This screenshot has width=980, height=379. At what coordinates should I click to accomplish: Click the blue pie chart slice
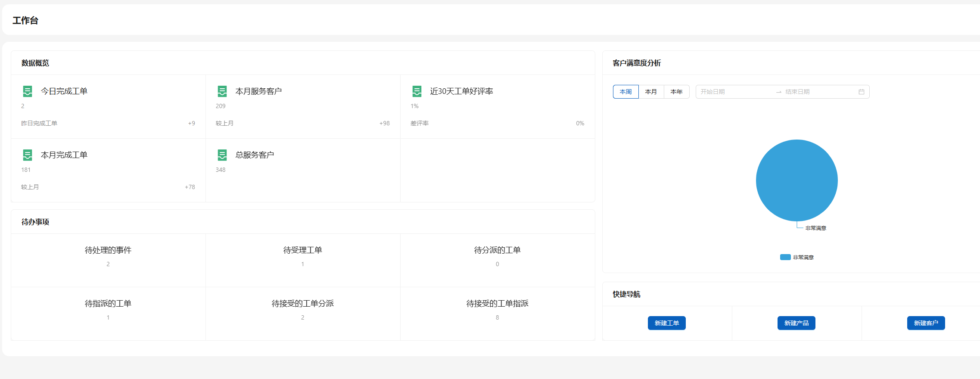coord(797,180)
